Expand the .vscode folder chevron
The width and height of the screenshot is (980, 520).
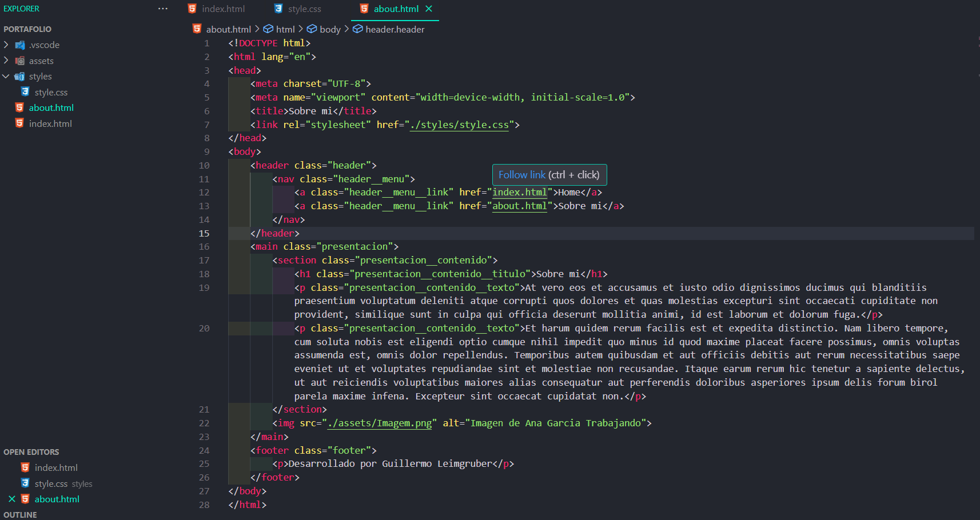pyautogui.click(x=6, y=45)
